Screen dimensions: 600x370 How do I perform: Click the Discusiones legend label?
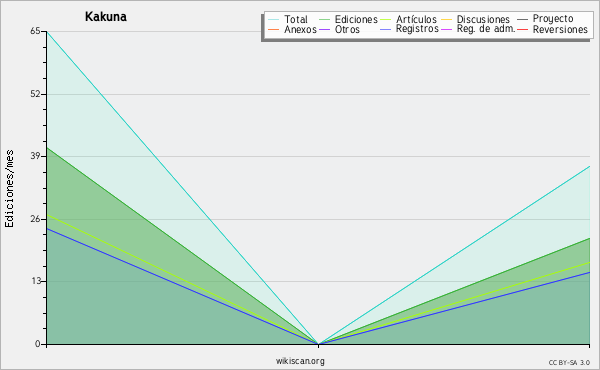(483, 19)
